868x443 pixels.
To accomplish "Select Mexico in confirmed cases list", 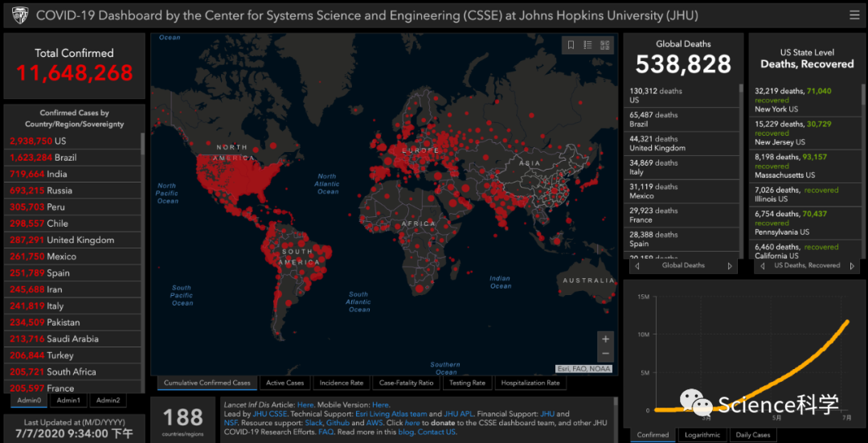I will (73, 256).
